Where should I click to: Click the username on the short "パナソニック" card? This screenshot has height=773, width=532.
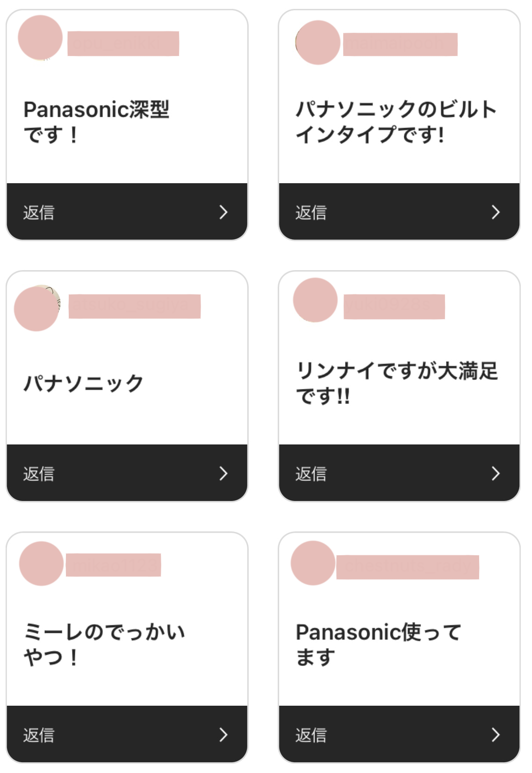135,307
